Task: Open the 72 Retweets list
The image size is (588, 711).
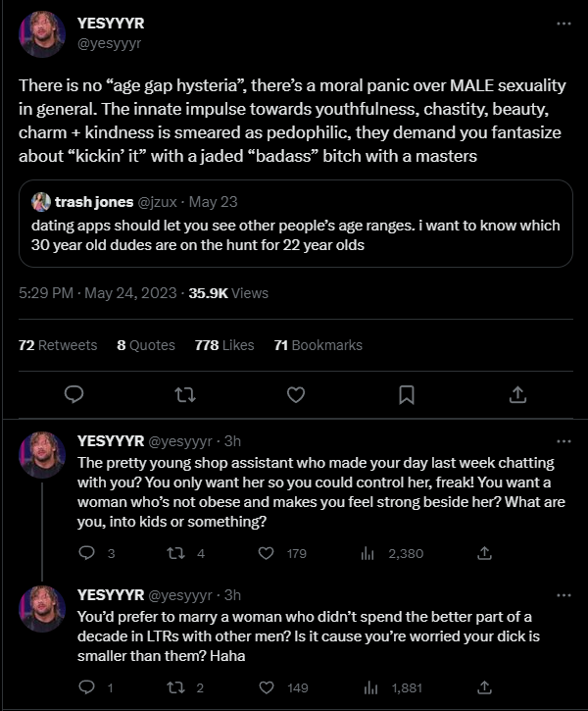Action: click(x=58, y=345)
